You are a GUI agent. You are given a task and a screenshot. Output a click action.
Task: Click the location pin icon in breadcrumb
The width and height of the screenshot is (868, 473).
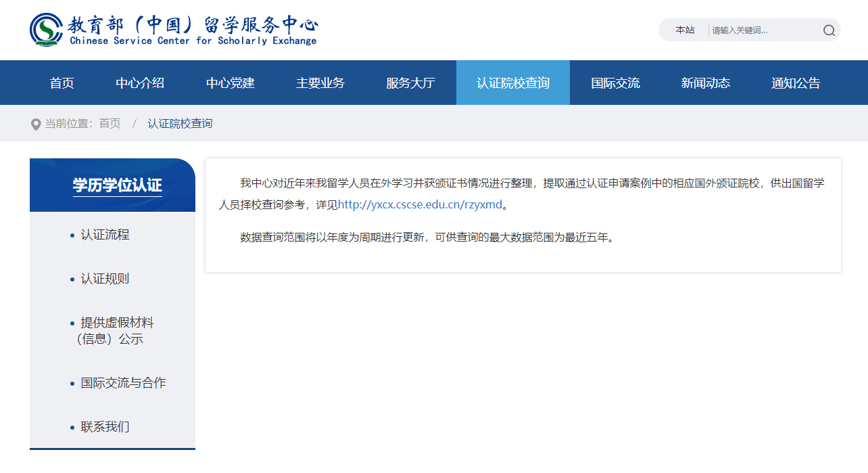[36, 125]
